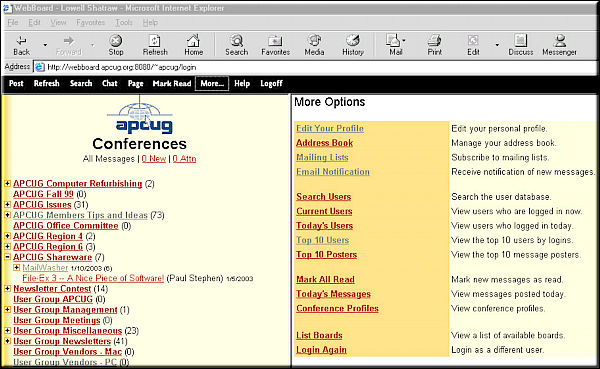Click Mark Read in the WebBoard bar
The width and height of the screenshot is (600, 369).
coord(172,83)
